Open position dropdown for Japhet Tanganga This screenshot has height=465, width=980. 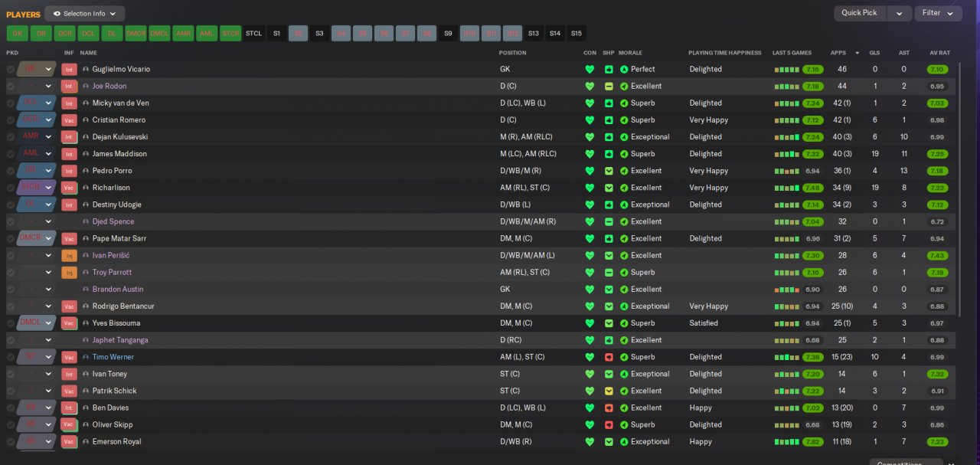click(x=49, y=340)
